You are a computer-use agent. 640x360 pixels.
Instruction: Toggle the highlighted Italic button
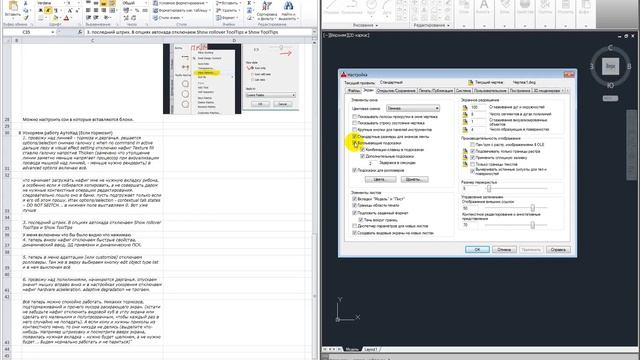click(x=48, y=10)
